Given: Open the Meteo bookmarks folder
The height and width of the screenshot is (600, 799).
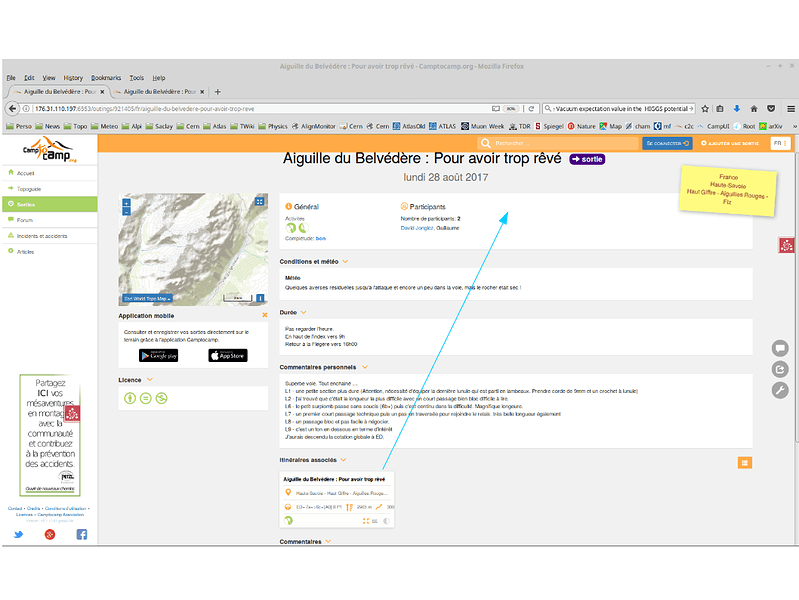Looking at the screenshot, I should pyautogui.click(x=104, y=126).
